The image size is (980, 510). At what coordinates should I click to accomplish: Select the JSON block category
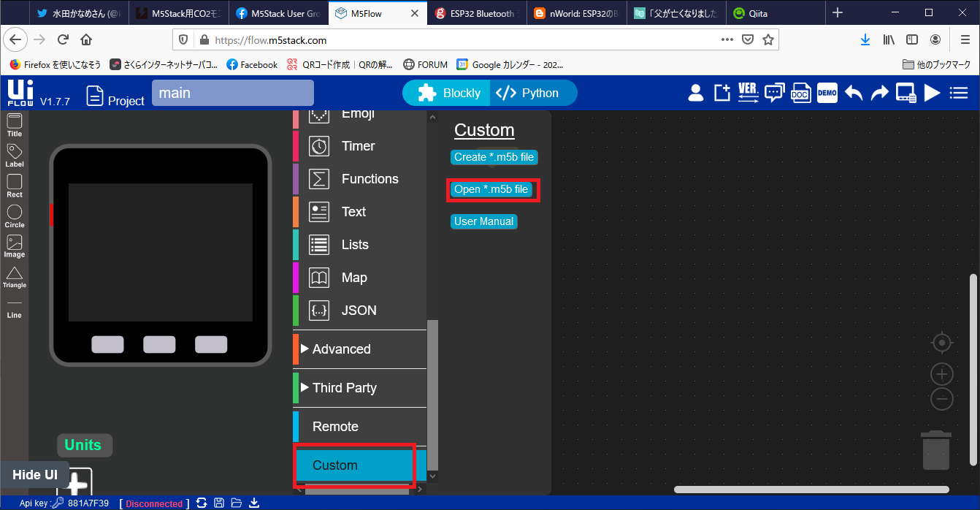[359, 311]
